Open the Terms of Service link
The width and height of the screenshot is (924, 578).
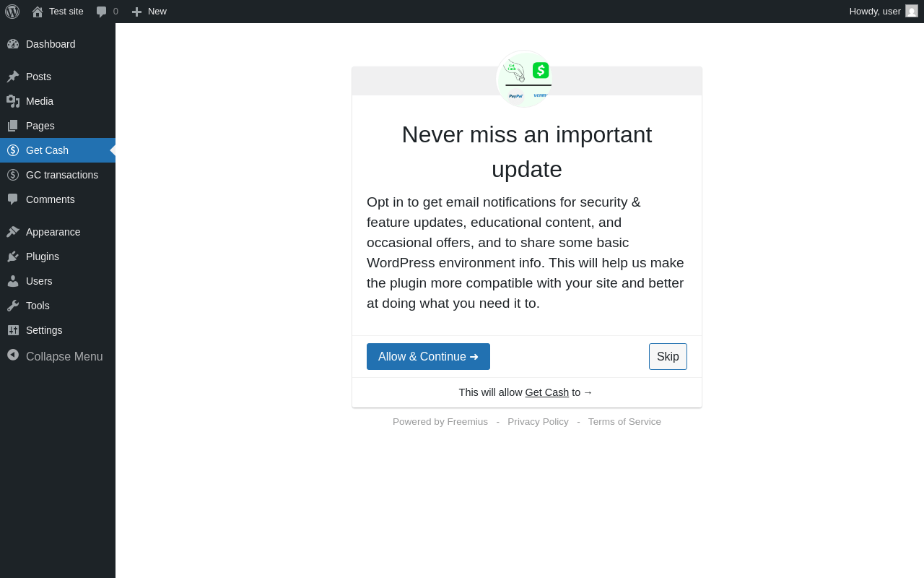(624, 422)
